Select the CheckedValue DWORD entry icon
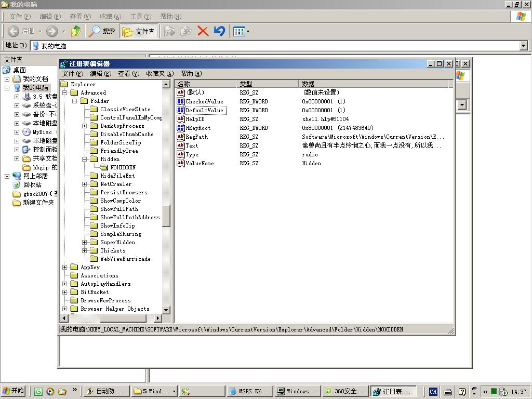Viewport: 532px width, 399px height. coord(181,101)
